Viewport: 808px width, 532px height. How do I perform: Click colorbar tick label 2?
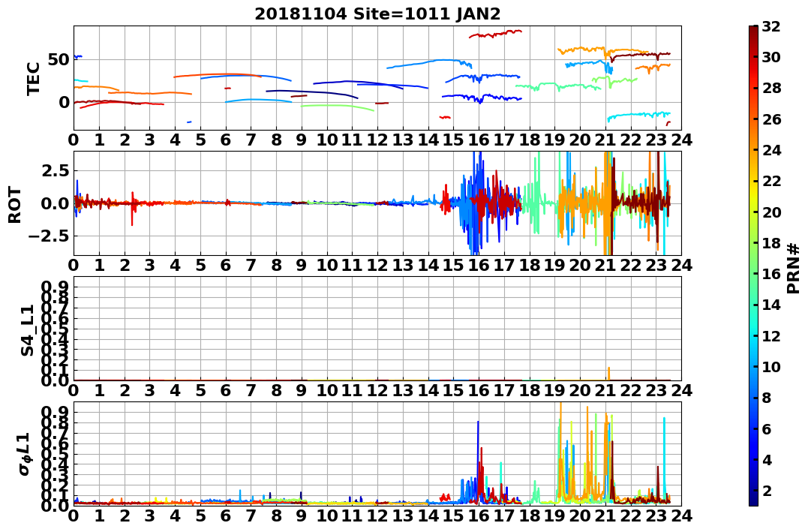[x=766, y=490]
